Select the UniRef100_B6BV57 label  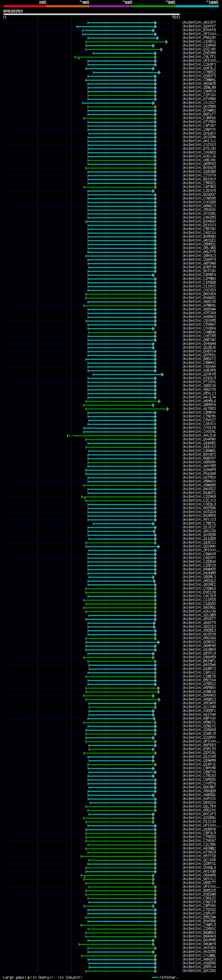coord(199,458)
